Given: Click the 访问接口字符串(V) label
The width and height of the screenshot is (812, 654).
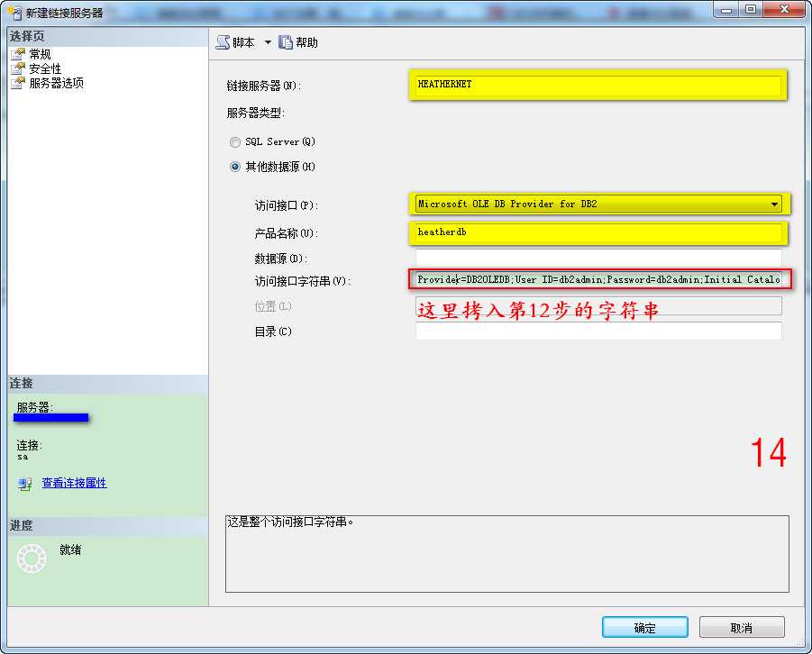Looking at the screenshot, I should [x=303, y=281].
